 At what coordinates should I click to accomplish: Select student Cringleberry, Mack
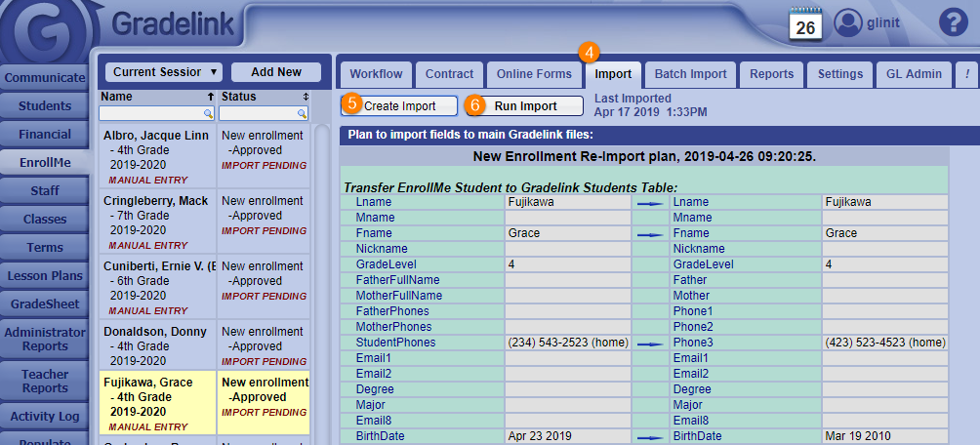coord(157,222)
